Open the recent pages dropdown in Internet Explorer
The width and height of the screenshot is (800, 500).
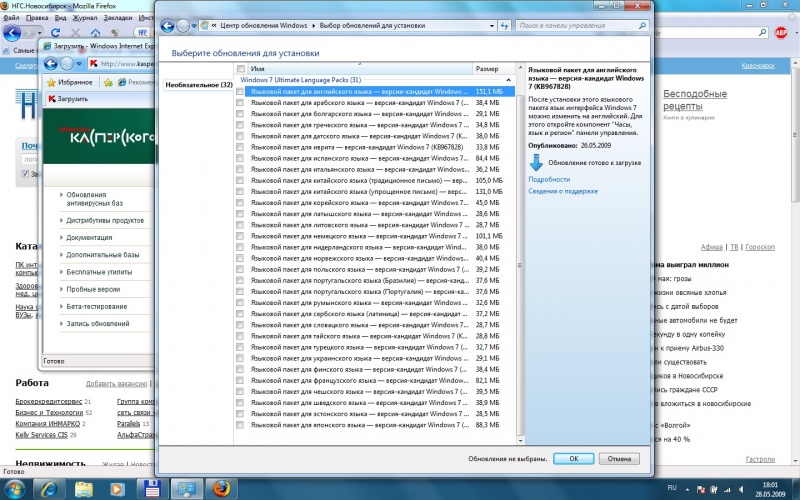79,64
